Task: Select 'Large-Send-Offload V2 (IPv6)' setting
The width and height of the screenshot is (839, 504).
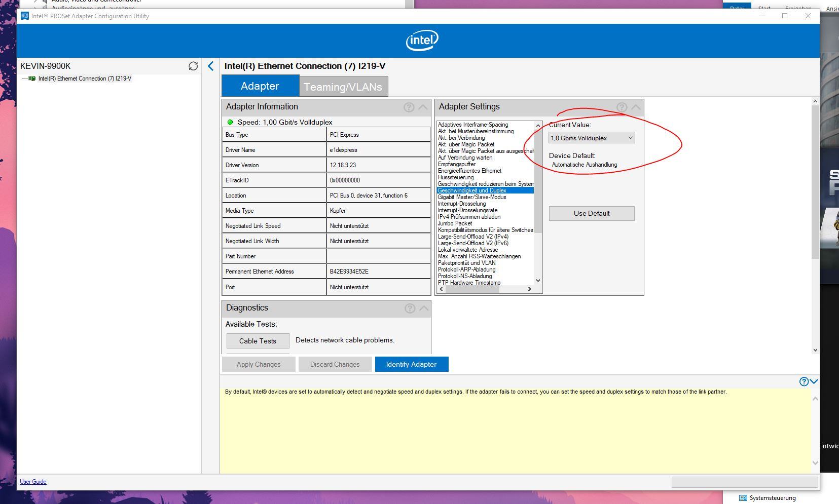Action: [x=485, y=243]
